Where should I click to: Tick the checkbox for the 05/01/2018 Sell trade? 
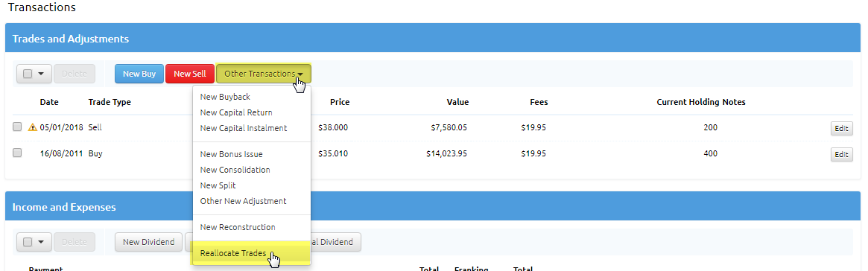click(x=17, y=127)
